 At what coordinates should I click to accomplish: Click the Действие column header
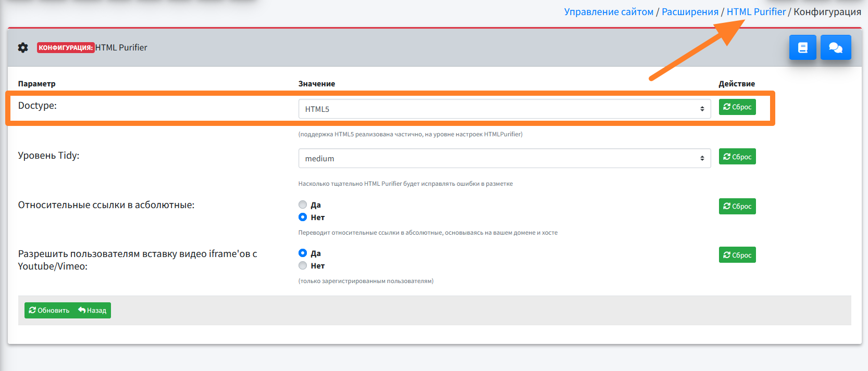(x=737, y=83)
